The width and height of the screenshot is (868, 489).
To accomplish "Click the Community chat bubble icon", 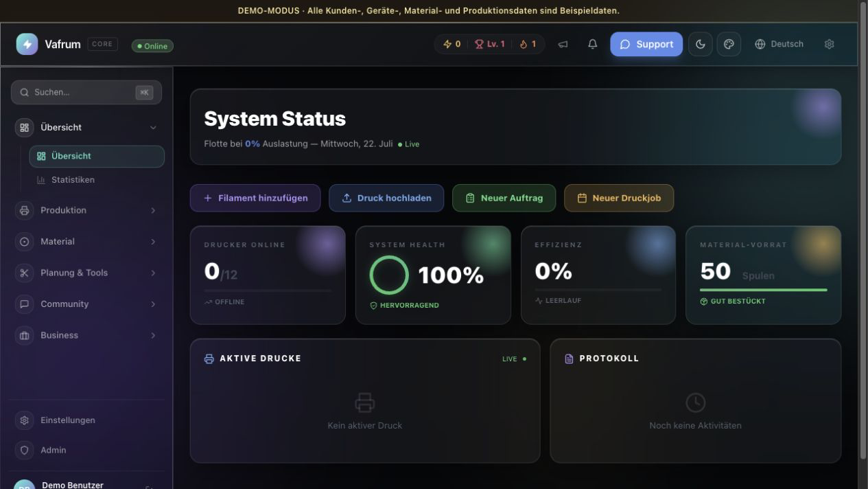I will 25,304.
